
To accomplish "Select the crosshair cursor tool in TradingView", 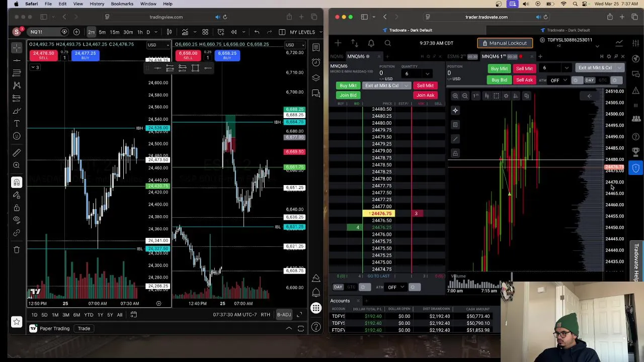I will point(17,48).
